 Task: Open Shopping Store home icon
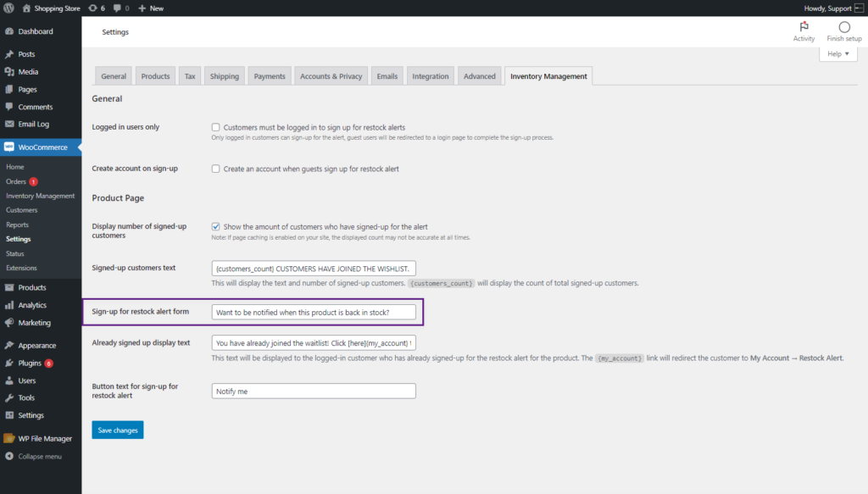click(x=26, y=8)
